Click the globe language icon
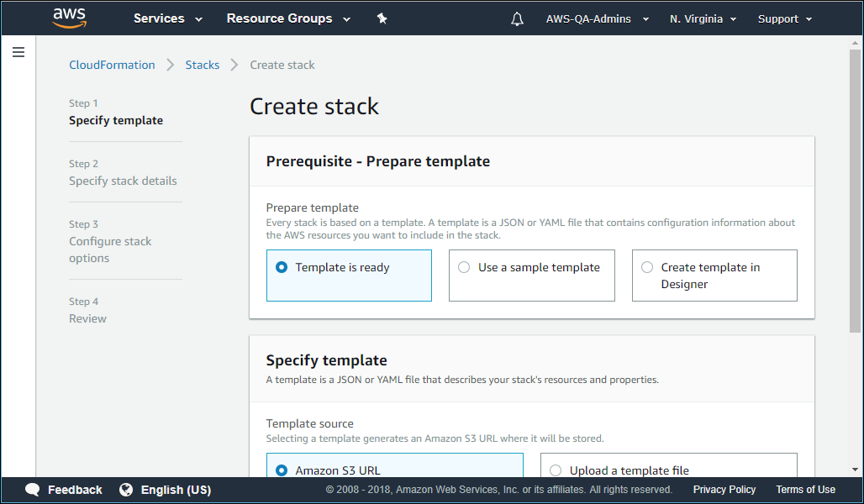The height and width of the screenshot is (504, 864). [x=126, y=490]
